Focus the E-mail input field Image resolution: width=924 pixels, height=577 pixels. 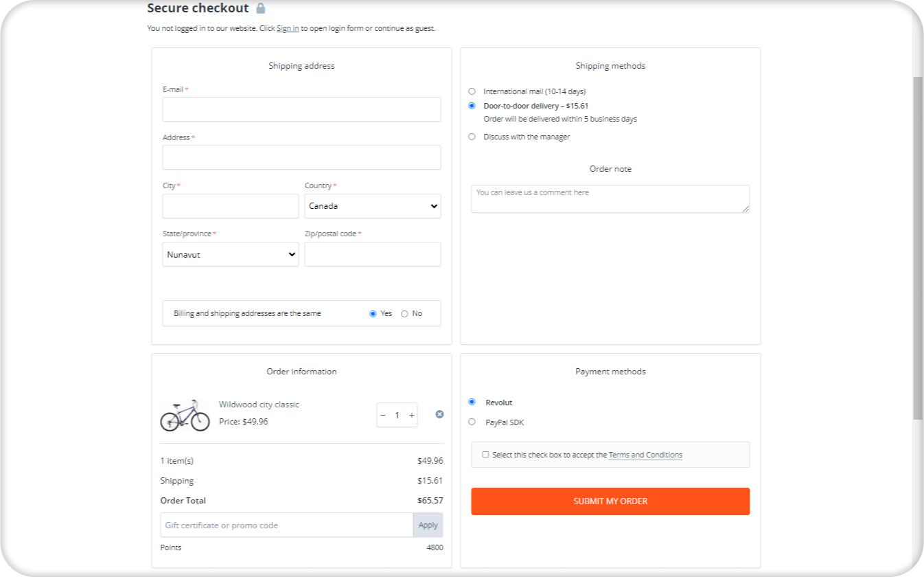[x=301, y=109]
